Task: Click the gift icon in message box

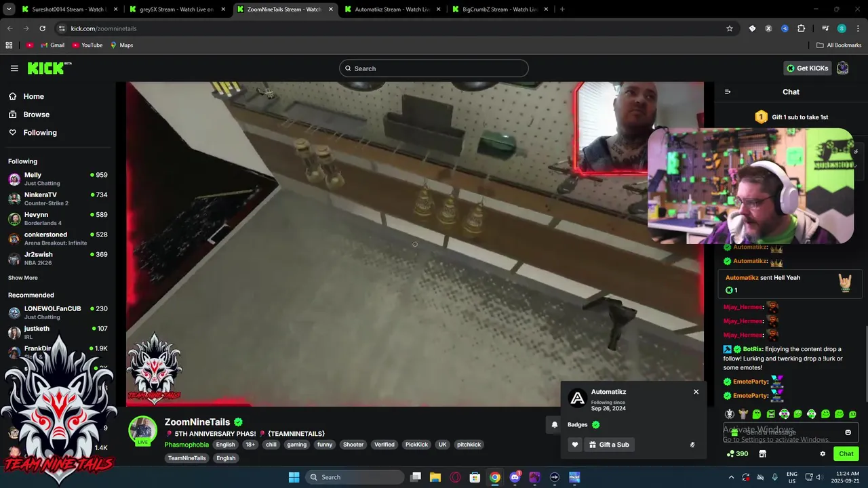Action: 734,432
